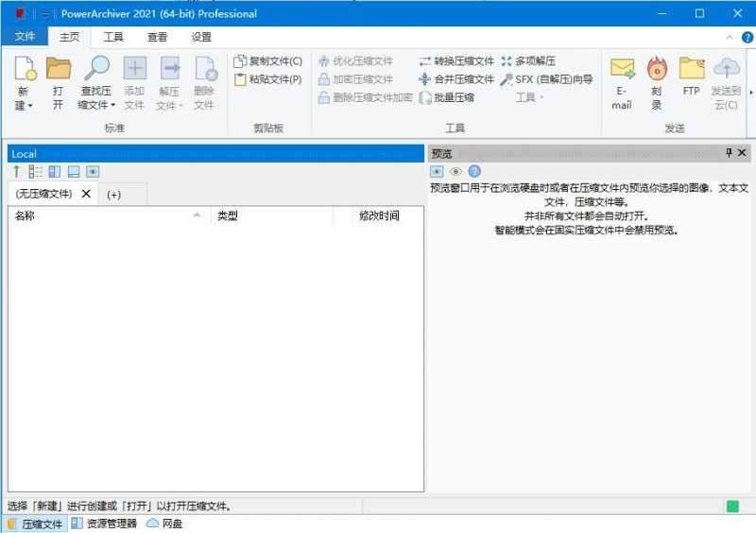Click the Extract files icon

point(170,68)
